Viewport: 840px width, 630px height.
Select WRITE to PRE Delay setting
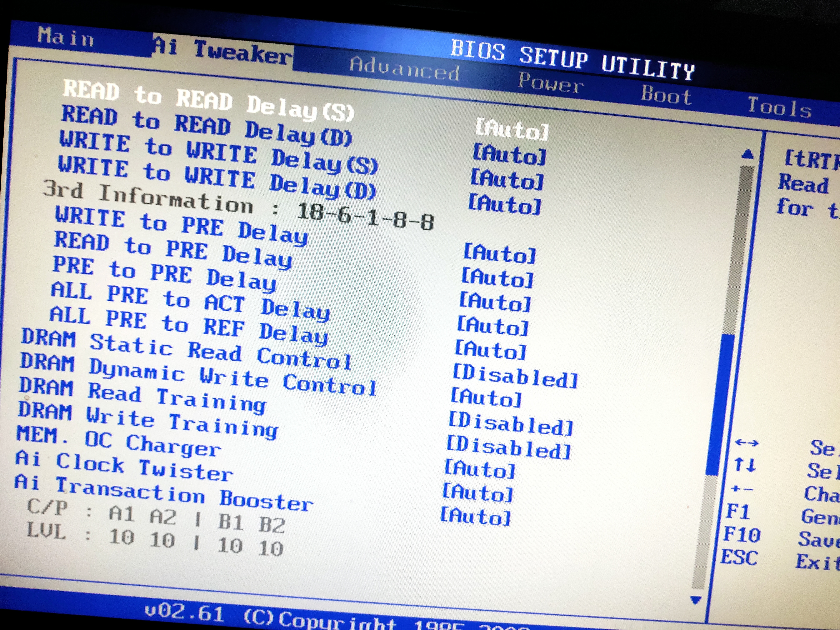pyautogui.click(x=181, y=226)
